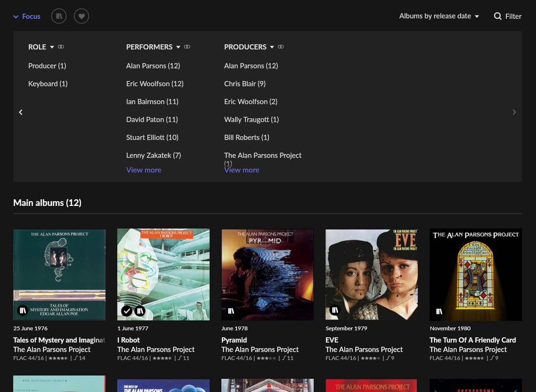Open the ROLE category dropdown
The height and width of the screenshot is (392, 536).
(52, 47)
